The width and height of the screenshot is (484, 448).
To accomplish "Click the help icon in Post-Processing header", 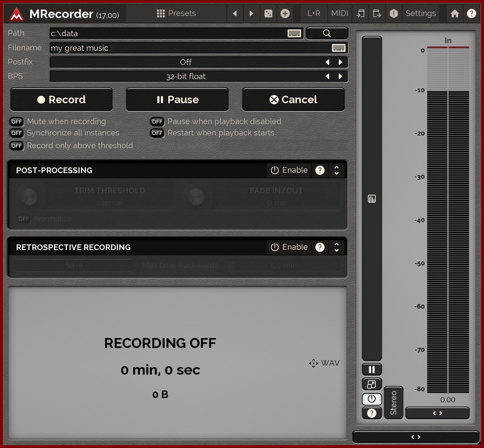I will click(x=320, y=170).
